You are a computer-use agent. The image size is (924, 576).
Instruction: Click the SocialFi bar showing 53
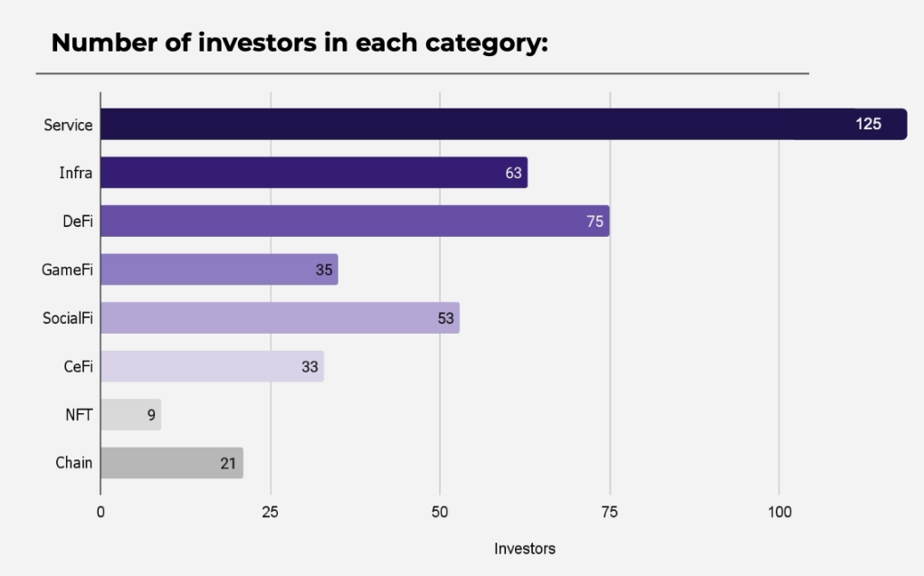(x=280, y=318)
